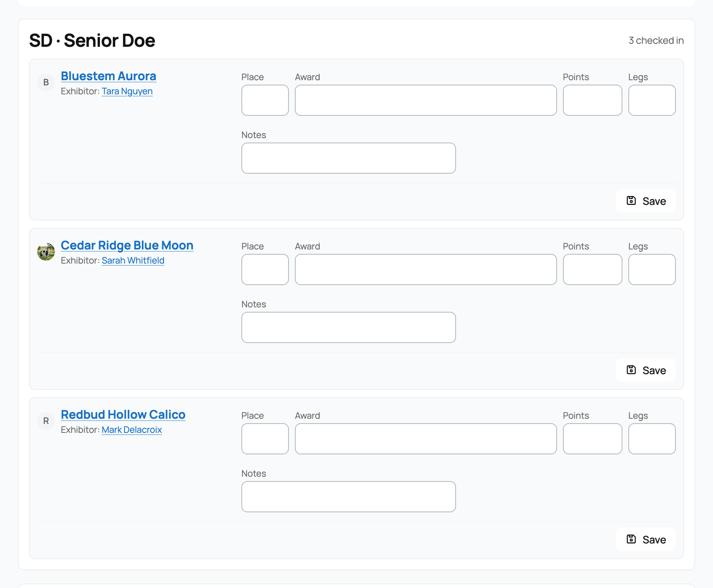Viewport: 713px width, 588px height.
Task: Open the Cedar Ridge Blue Moon link
Action: tap(127, 245)
